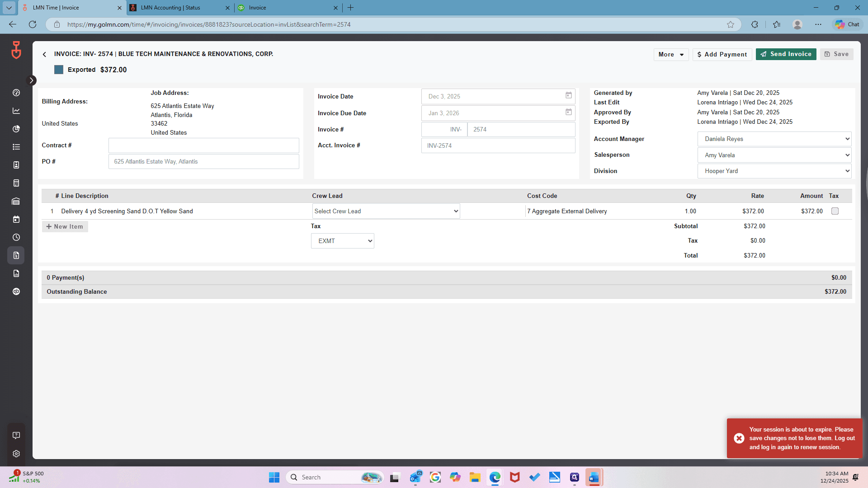Viewport: 868px width, 488px height.
Task: Click the 0 Payment(s) row
Action: [447, 277]
